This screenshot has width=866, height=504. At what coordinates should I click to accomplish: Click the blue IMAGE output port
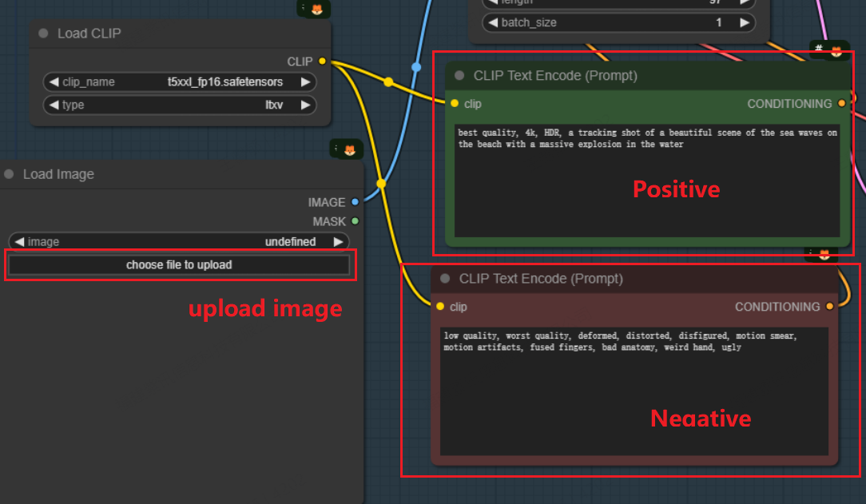coord(355,202)
